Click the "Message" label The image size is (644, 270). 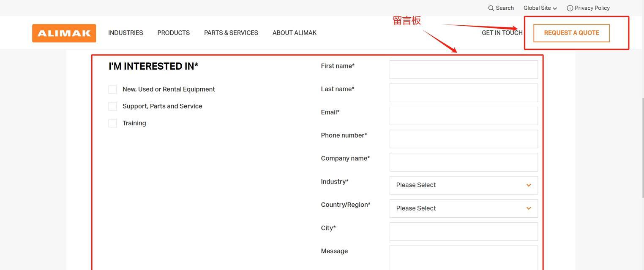coord(334,251)
